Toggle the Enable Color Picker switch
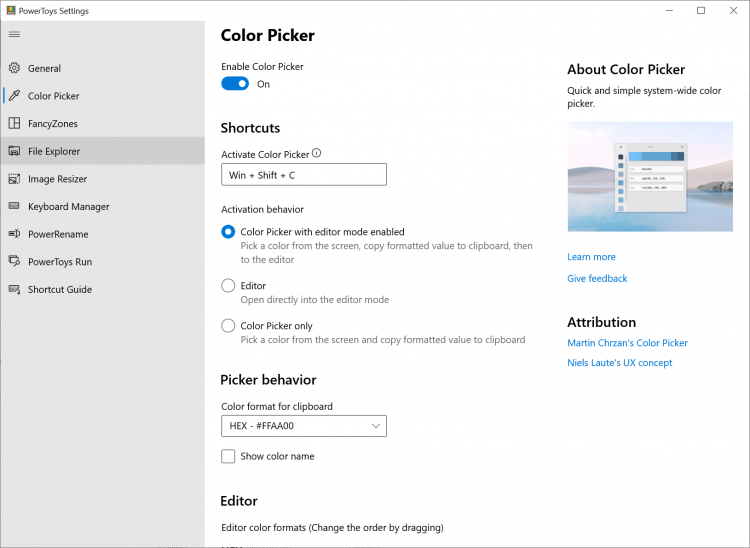 tap(235, 84)
